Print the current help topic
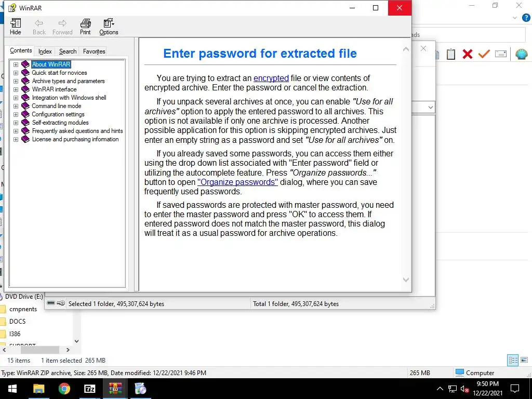This screenshot has height=399, width=532. [85, 27]
